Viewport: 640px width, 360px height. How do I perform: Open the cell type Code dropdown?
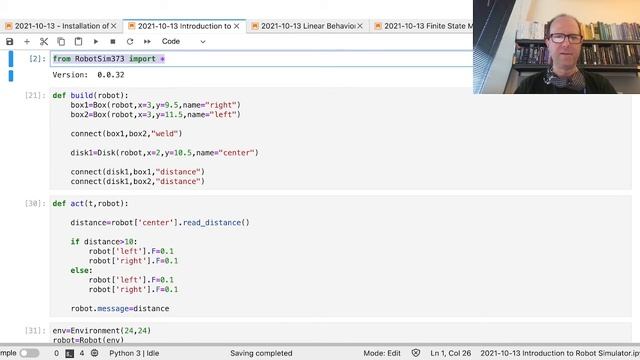click(183, 41)
